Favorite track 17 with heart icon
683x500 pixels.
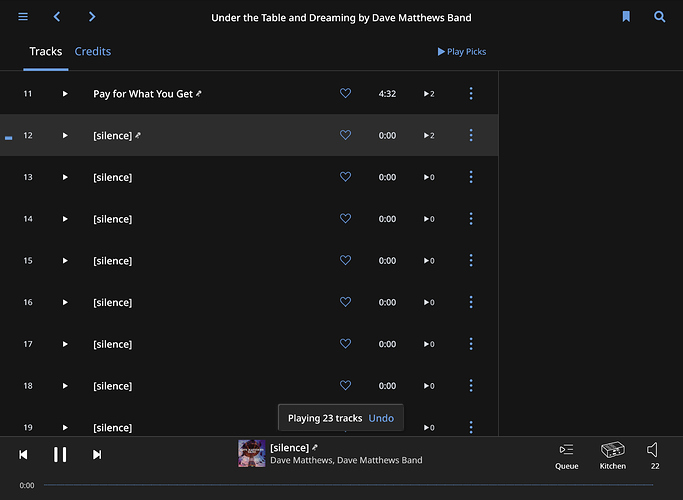coord(345,344)
